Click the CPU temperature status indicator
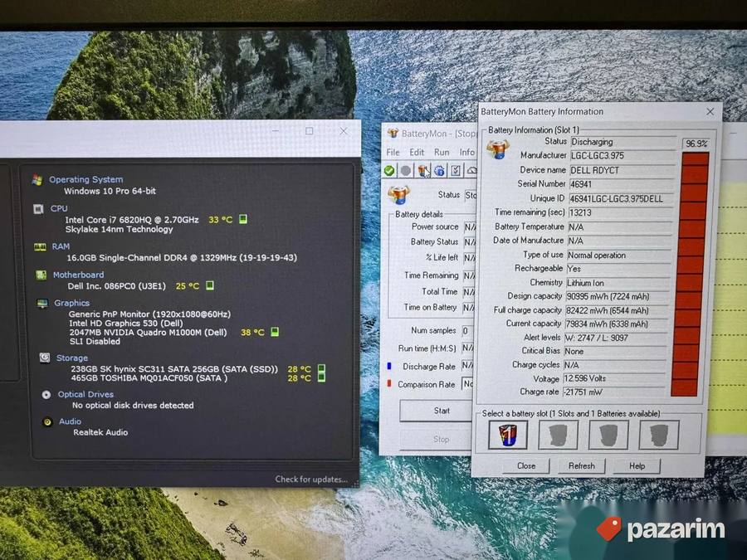Screen dimensions: 747x560 [243, 219]
